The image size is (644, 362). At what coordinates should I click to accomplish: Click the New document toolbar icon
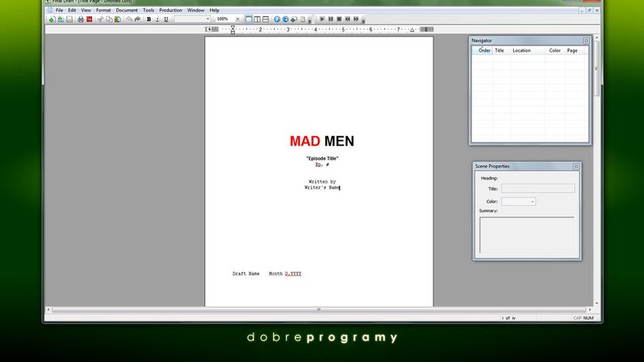pyautogui.click(x=52, y=19)
